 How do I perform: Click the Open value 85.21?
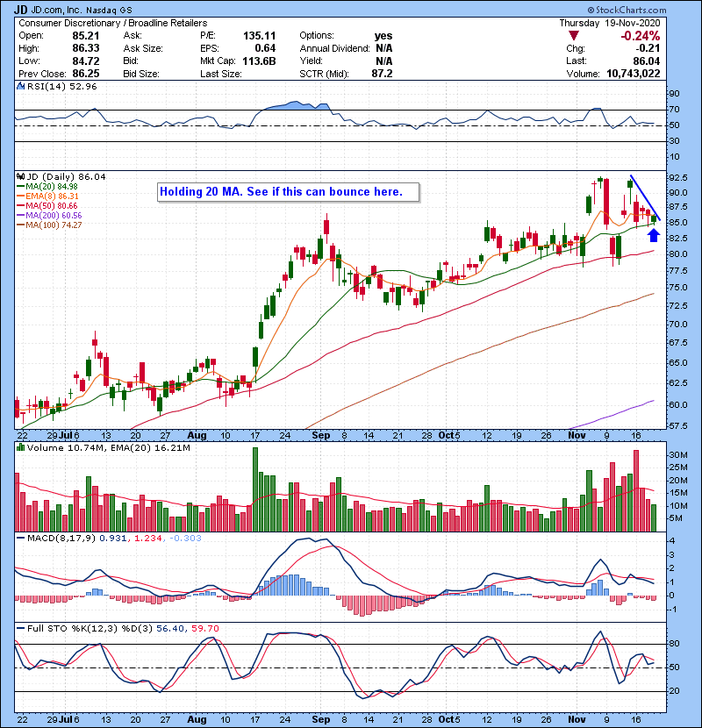pos(85,36)
